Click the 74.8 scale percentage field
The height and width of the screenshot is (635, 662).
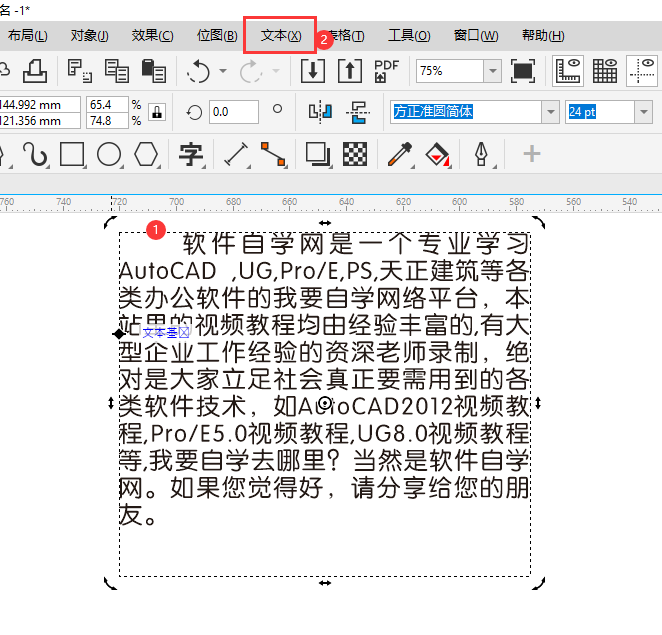[x=107, y=121]
